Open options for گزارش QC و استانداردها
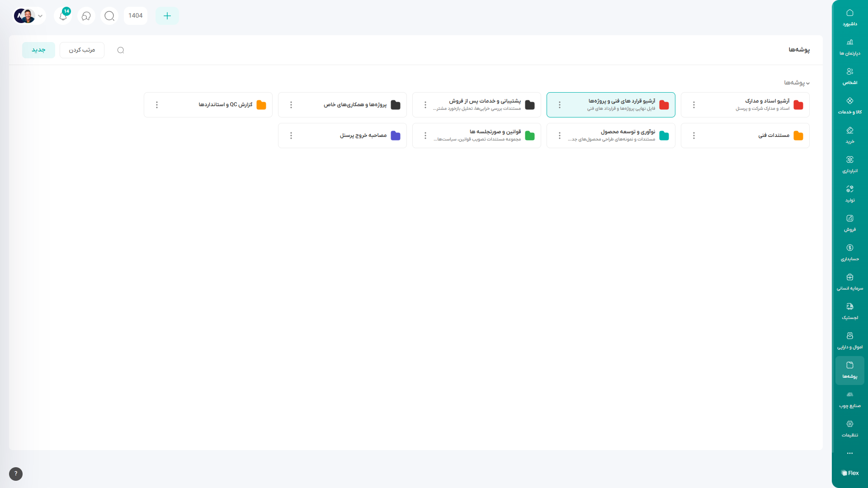 pyautogui.click(x=157, y=105)
